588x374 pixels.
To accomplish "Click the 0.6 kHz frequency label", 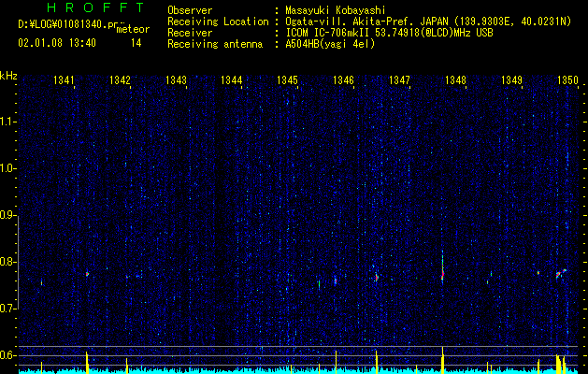I will pos(7,355).
